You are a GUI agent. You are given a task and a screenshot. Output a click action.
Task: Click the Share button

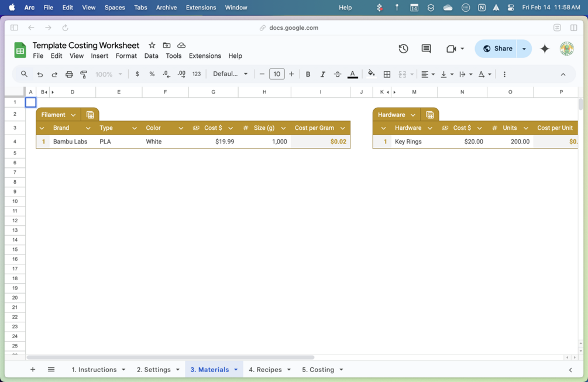[496, 49]
